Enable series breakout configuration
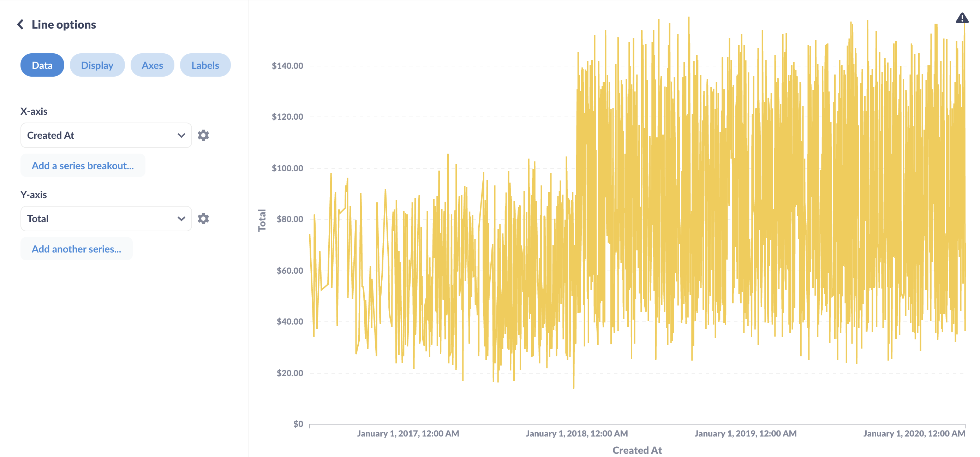This screenshot has height=457, width=980. click(x=82, y=165)
